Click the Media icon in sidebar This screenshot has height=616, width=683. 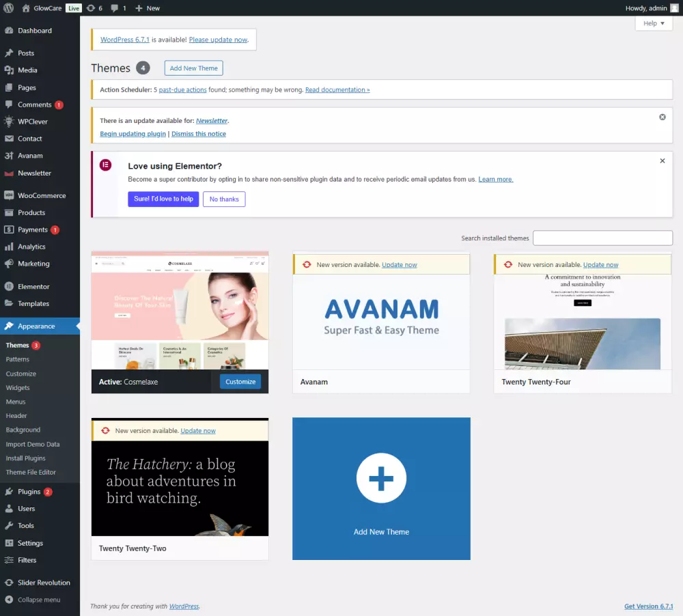9,70
